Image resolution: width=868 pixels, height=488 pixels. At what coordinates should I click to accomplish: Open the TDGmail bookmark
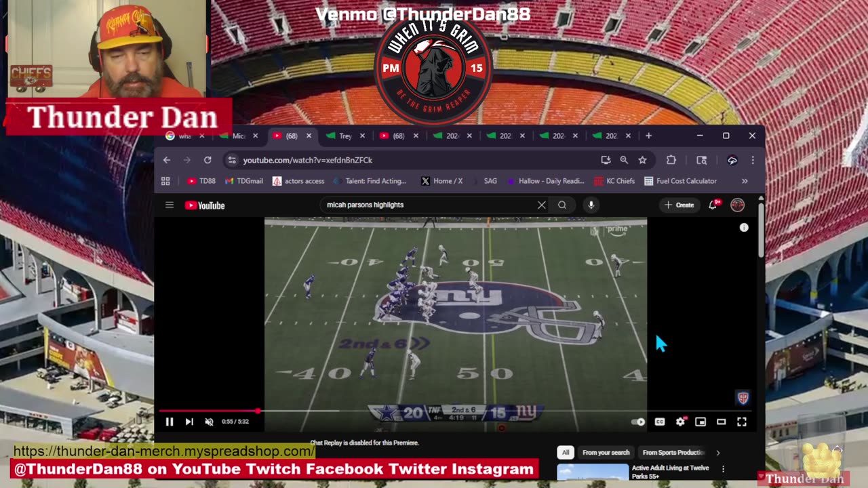click(244, 181)
